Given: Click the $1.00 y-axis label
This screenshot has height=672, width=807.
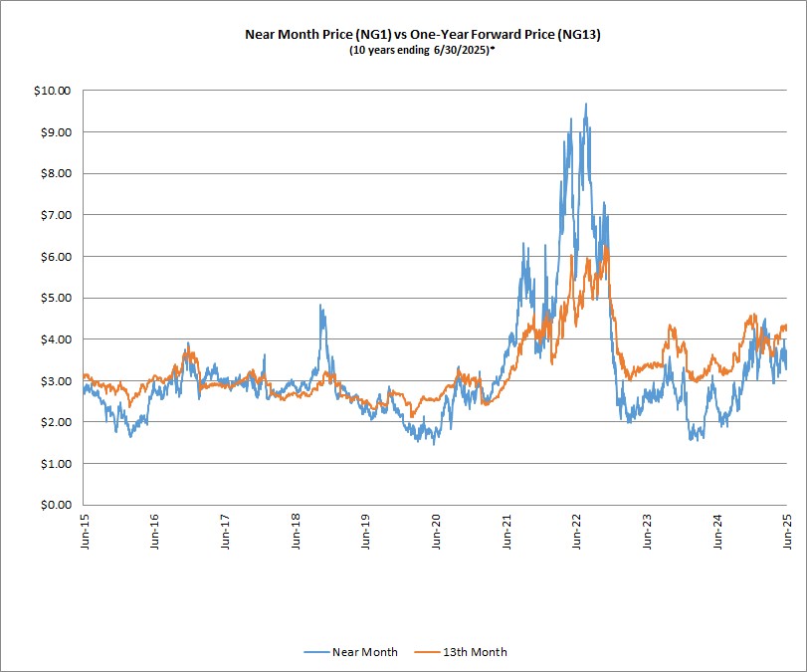Looking at the screenshot, I should pos(56,464).
